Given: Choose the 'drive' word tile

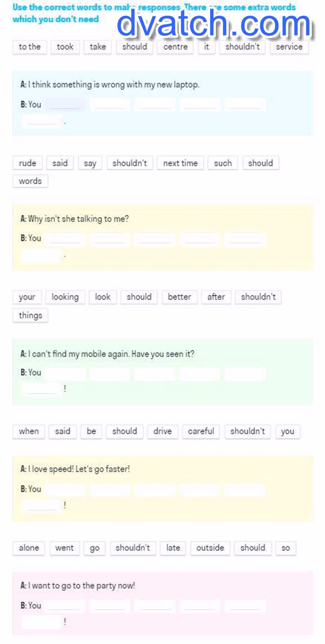Looking at the screenshot, I should click(x=162, y=431).
